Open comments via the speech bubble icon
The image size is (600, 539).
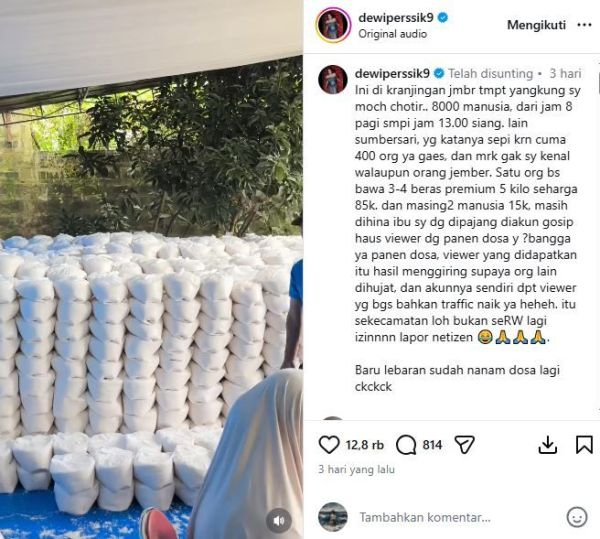tap(406, 445)
